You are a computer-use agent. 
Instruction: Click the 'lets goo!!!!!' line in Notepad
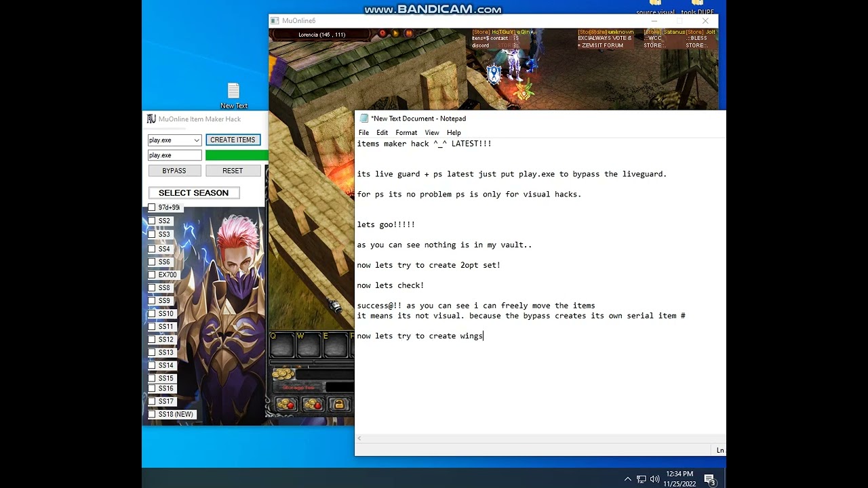pyautogui.click(x=386, y=224)
